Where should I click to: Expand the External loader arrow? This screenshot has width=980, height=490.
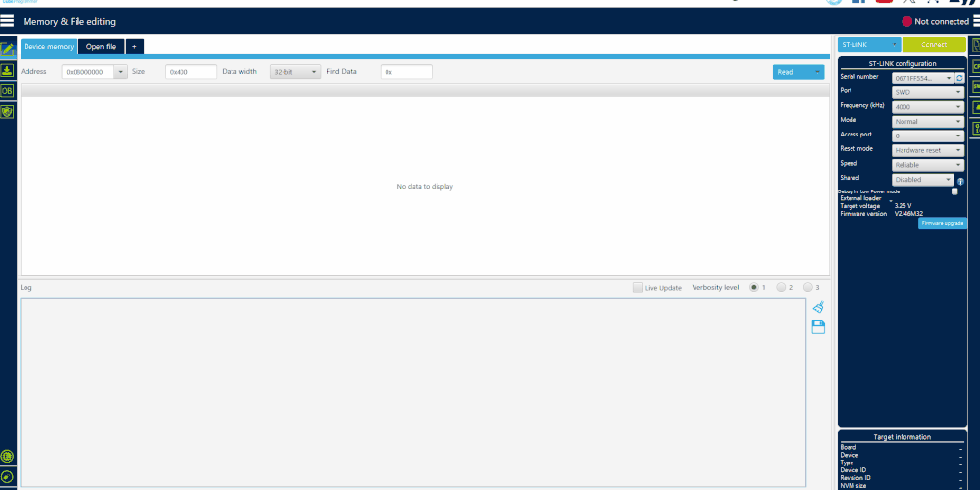click(x=891, y=200)
